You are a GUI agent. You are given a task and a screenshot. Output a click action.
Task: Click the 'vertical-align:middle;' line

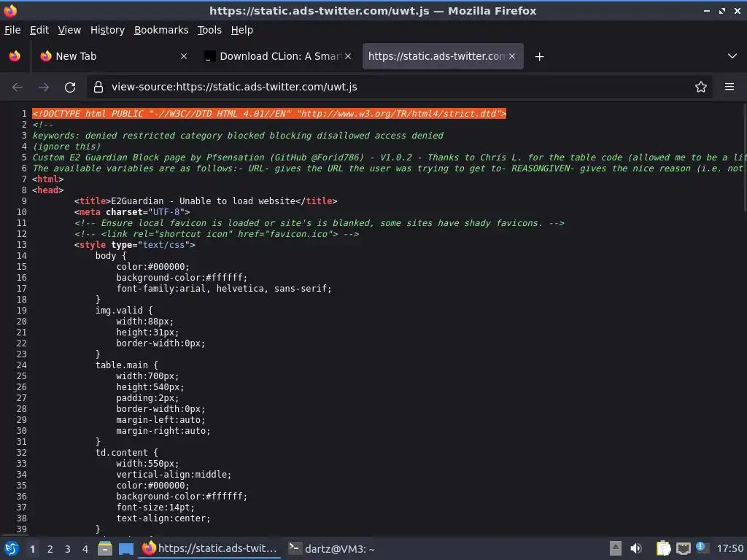(174, 475)
